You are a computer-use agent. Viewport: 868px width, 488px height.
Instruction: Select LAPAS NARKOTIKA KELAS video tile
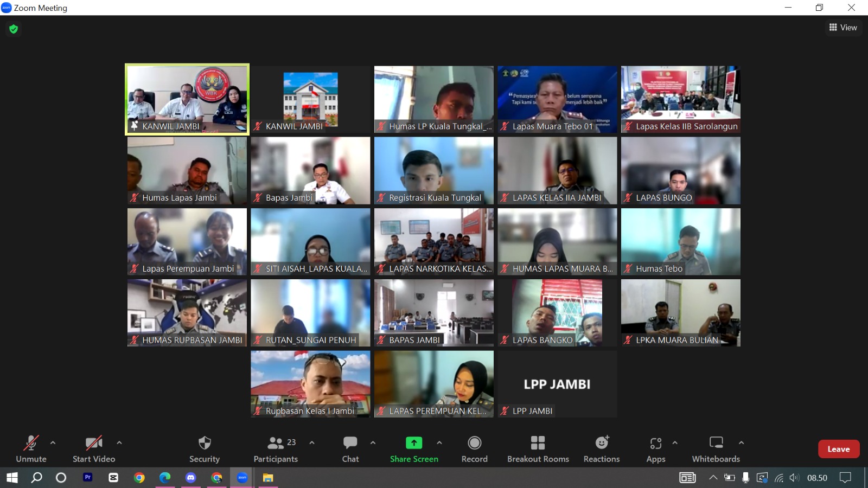(434, 242)
